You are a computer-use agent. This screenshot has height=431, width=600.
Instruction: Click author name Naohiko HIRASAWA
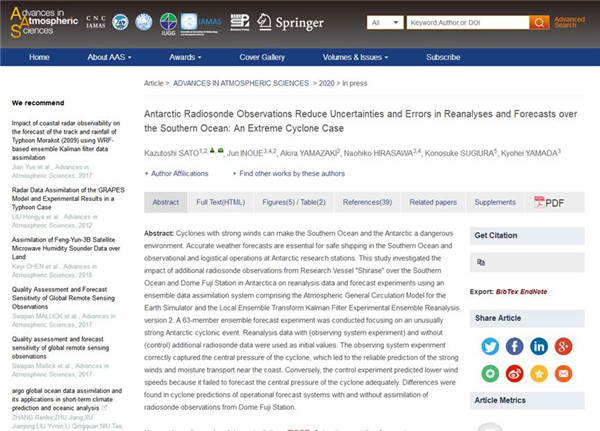coord(378,153)
